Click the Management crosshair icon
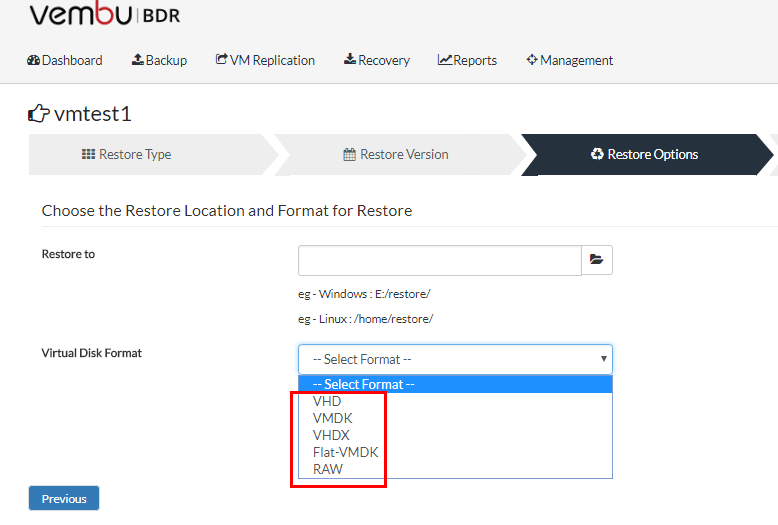The height and width of the screenshot is (525, 778). (532, 60)
